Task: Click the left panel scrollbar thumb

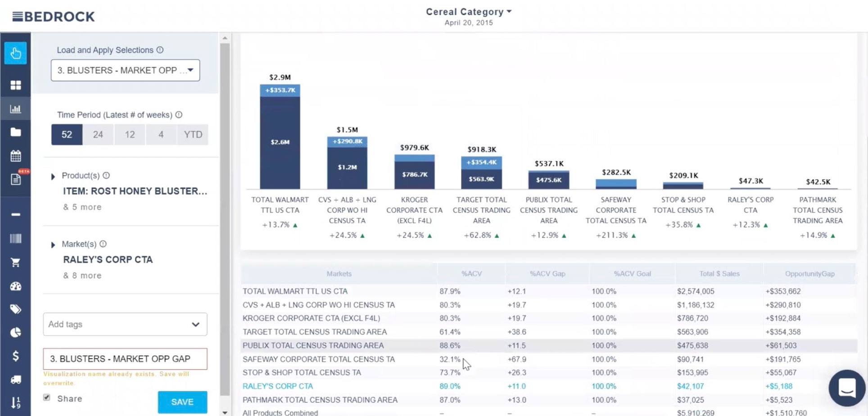Action: [x=225, y=219]
